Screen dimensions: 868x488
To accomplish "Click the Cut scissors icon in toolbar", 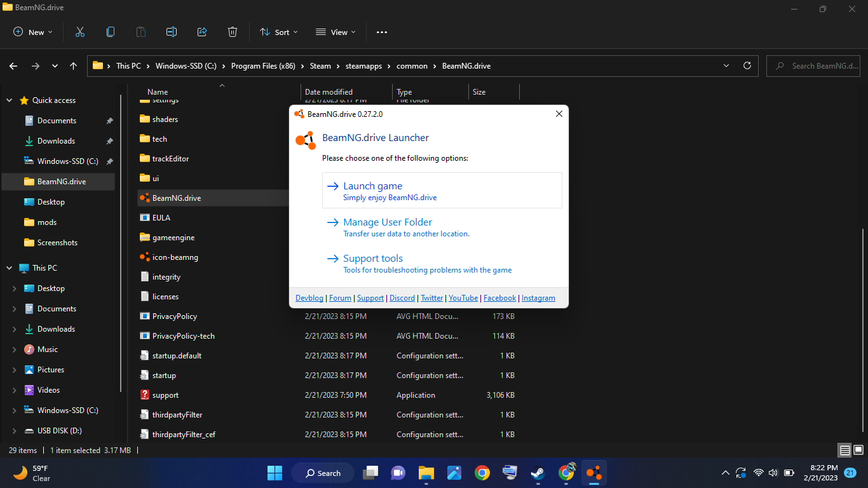I will tap(80, 32).
